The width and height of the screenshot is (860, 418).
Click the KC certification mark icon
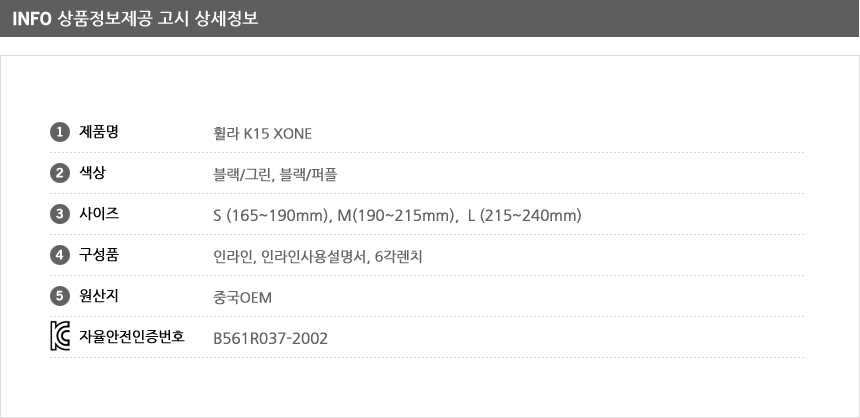[60, 336]
